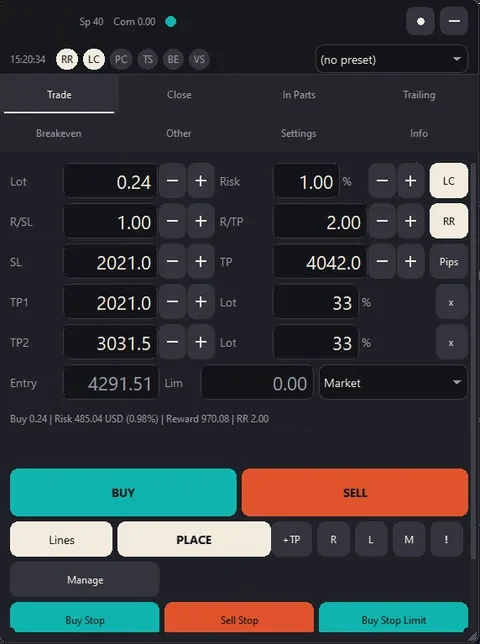Click the TP2 field showing 3031.5
This screenshot has width=480, height=644.
pos(110,342)
